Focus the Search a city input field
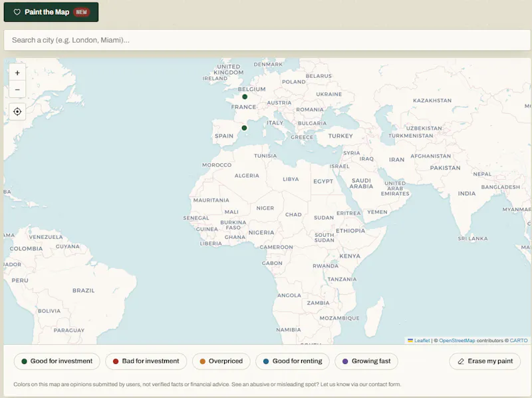This screenshot has width=532, height=398. click(x=267, y=40)
